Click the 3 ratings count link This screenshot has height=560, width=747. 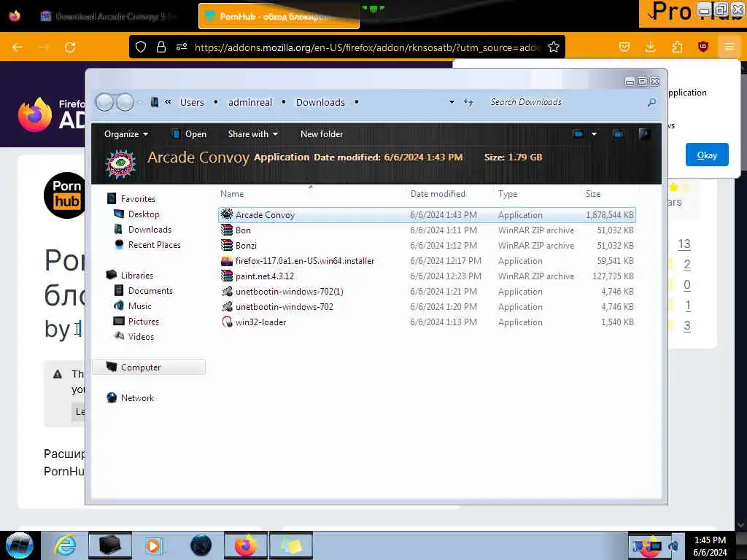click(687, 326)
